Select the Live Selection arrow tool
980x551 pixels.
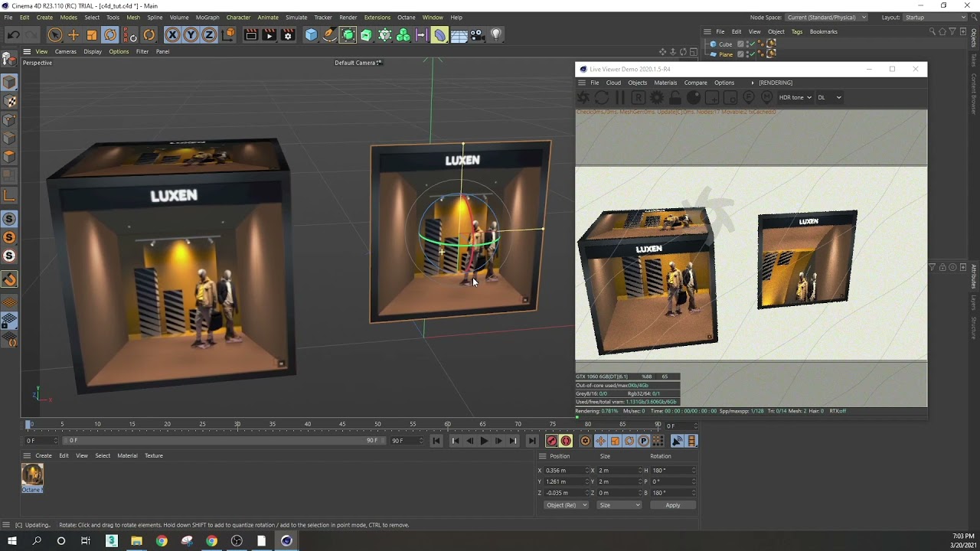tap(54, 34)
